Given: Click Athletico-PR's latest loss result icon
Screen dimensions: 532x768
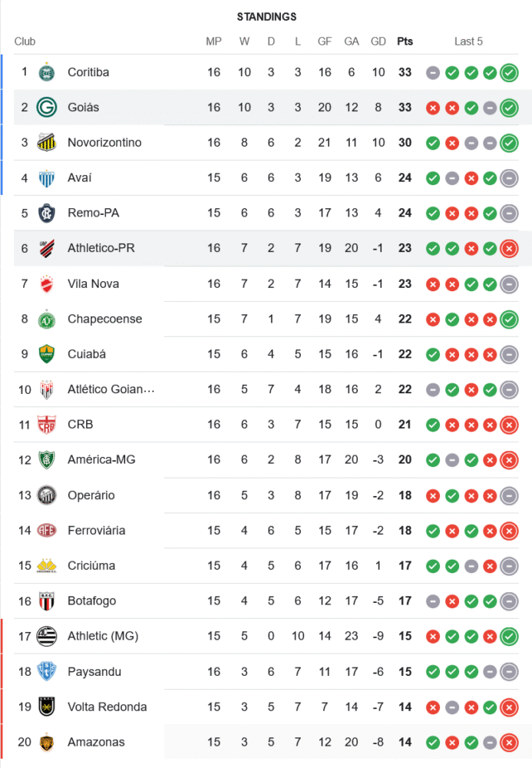Looking at the screenshot, I should [508, 249].
